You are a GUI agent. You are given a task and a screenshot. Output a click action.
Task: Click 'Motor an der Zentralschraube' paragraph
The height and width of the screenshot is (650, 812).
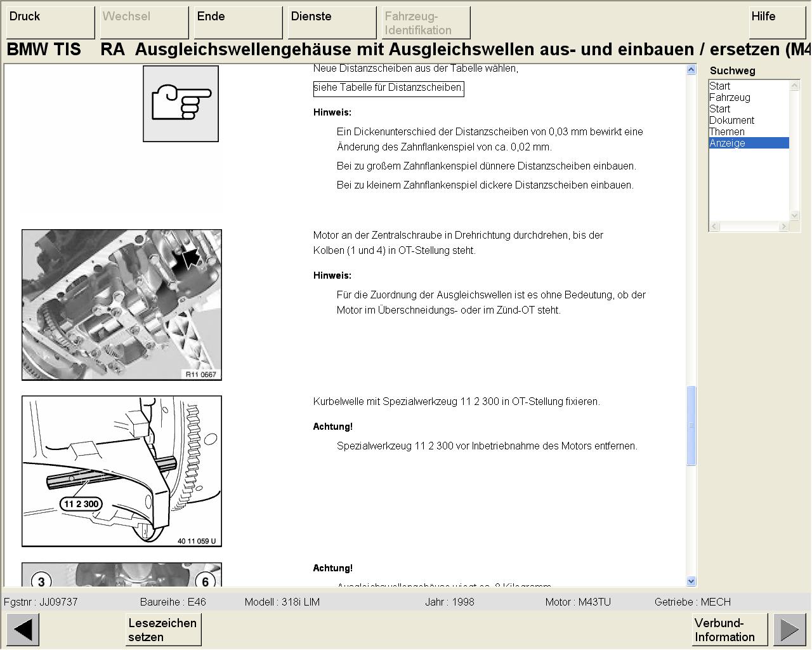pyautogui.click(x=458, y=242)
